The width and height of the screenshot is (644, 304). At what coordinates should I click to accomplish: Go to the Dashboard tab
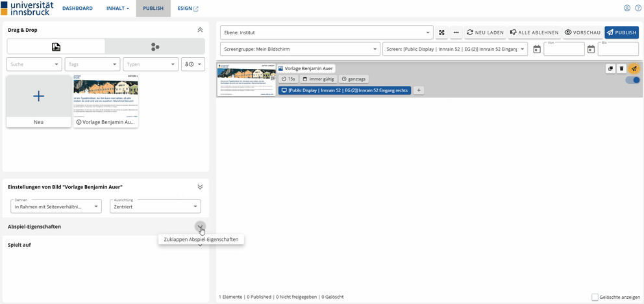(x=77, y=8)
